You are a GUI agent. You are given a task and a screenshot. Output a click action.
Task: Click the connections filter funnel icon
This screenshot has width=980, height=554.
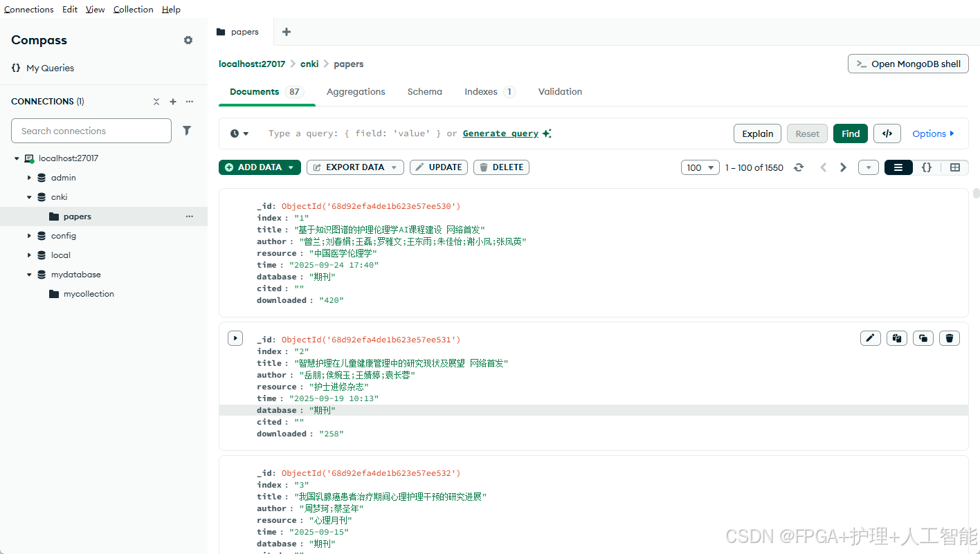pos(187,130)
